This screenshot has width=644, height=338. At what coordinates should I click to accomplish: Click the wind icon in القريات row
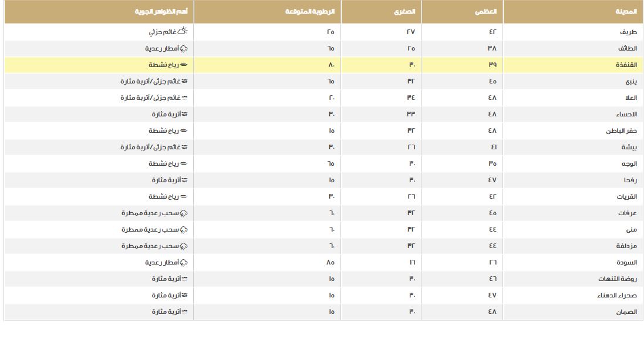(184, 196)
